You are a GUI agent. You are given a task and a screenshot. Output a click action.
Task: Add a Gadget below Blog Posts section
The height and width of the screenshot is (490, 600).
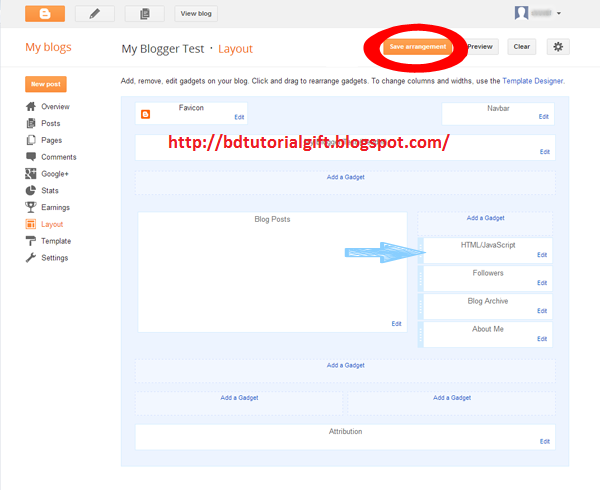(x=345, y=365)
